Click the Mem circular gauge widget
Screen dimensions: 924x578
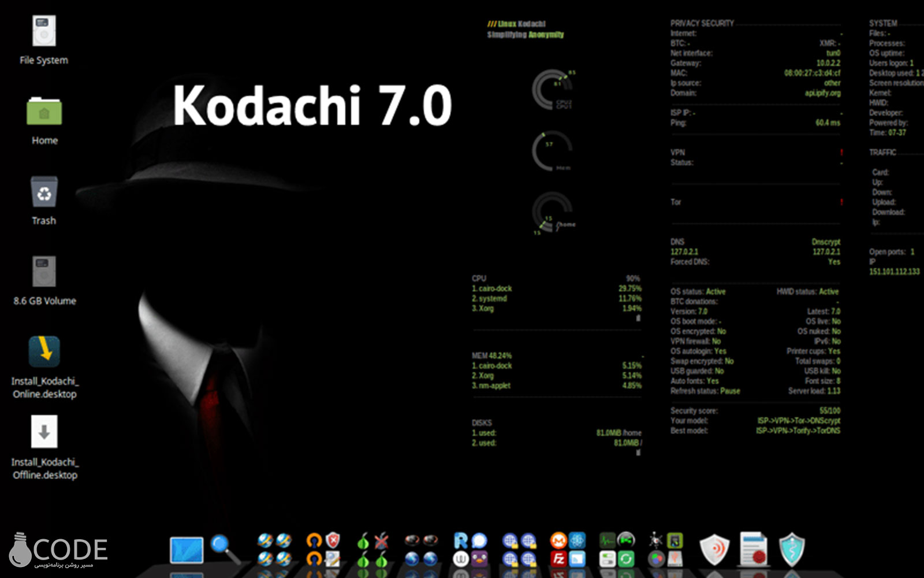point(552,151)
